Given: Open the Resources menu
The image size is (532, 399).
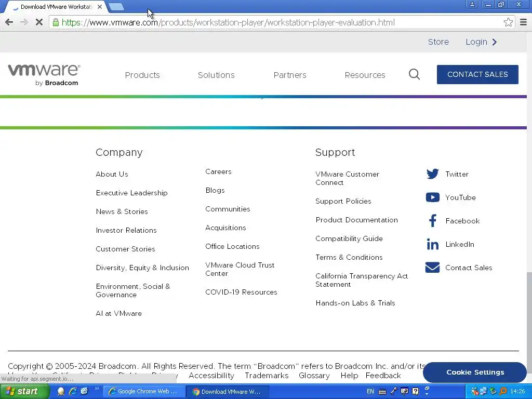Looking at the screenshot, I should click(x=365, y=75).
